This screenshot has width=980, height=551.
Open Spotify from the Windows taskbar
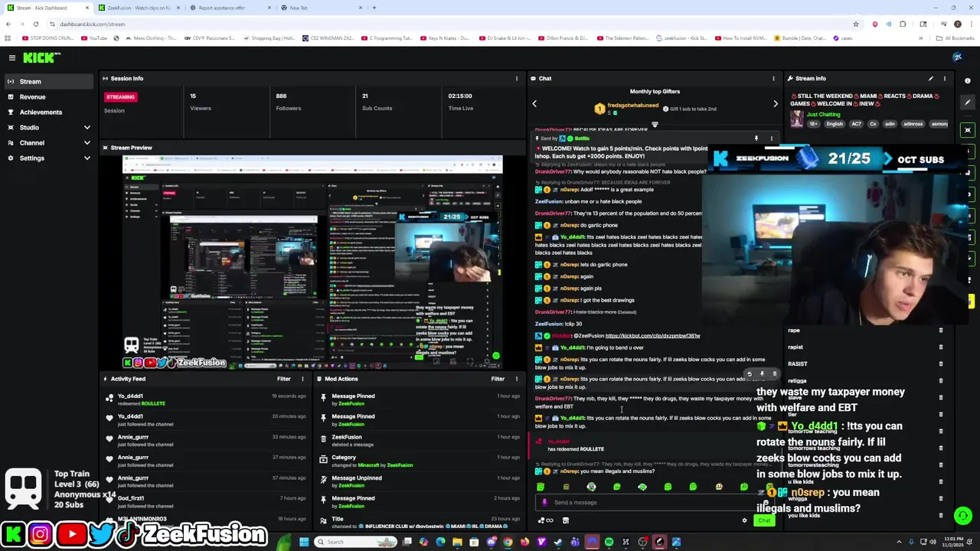tap(609, 542)
